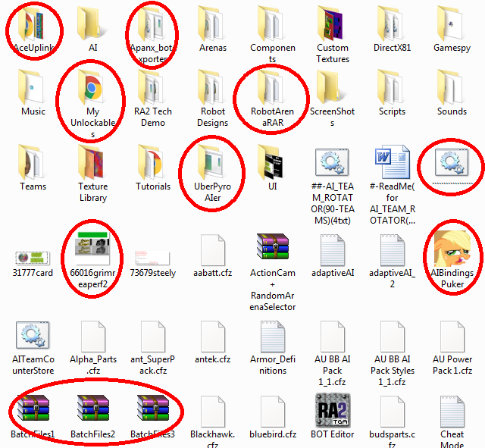Select the Blackhawk.cfz file

[213, 410]
